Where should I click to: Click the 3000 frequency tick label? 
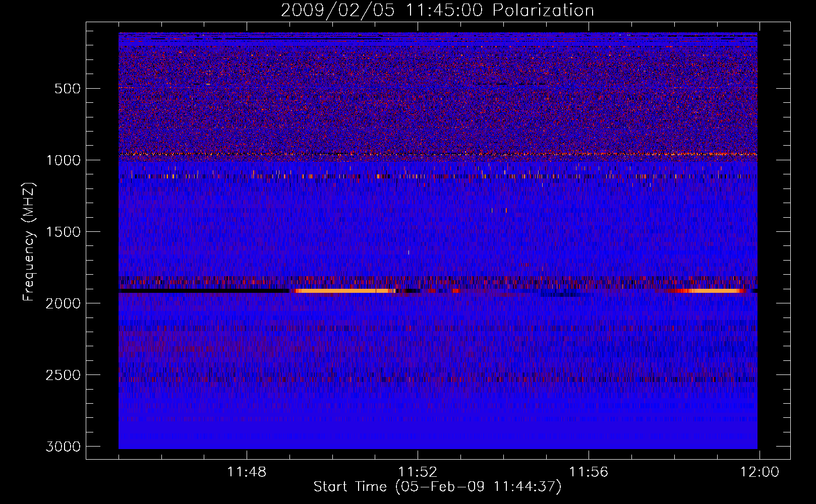(x=63, y=447)
